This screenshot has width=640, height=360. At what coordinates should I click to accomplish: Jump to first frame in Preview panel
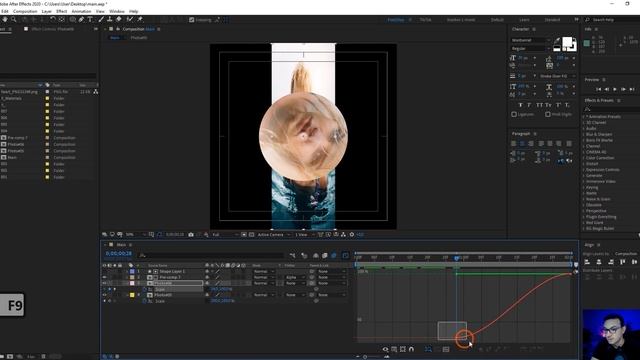click(x=598, y=89)
